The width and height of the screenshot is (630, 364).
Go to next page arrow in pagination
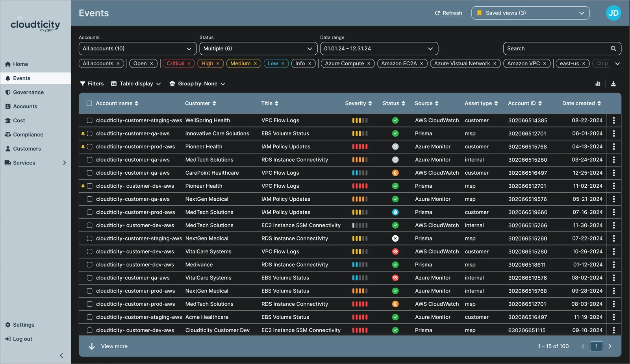tap(610, 346)
